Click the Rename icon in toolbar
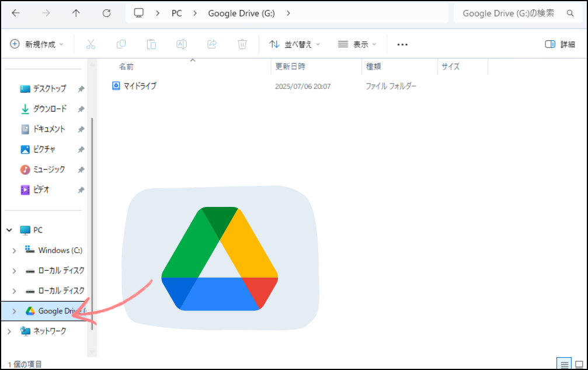The height and width of the screenshot is (370, 588). (x=182, y=44)
